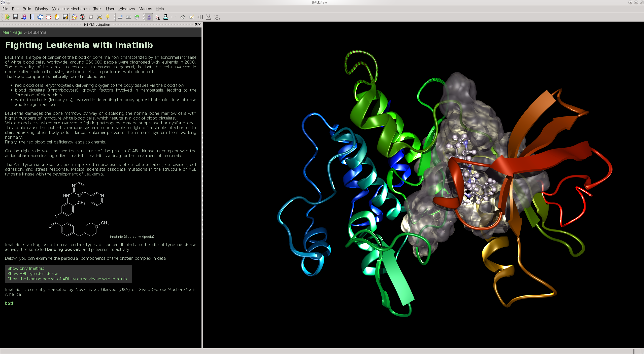Toggle the move mode arrows button
Viewport: 644px width, 354px height.
(x=183, y=17)
